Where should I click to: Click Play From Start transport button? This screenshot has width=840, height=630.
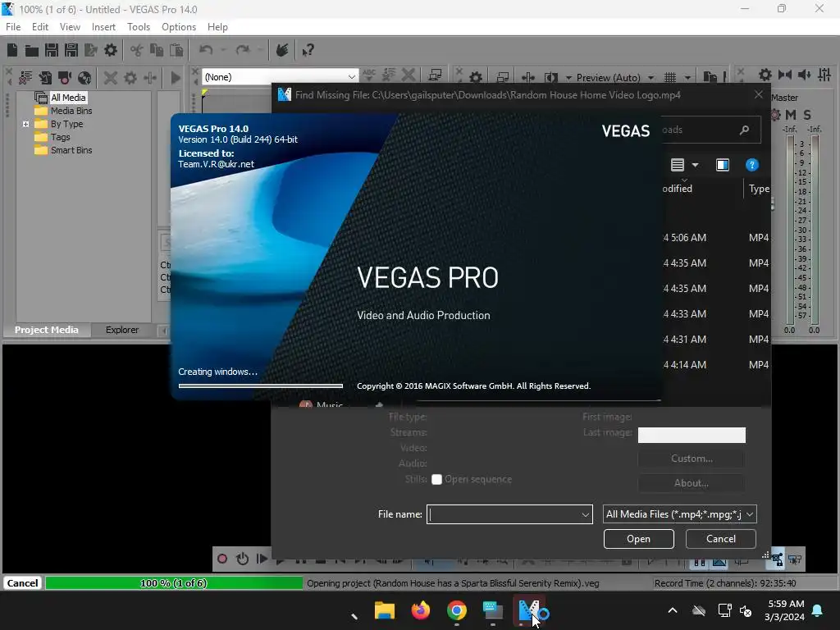tap(262, 559)
